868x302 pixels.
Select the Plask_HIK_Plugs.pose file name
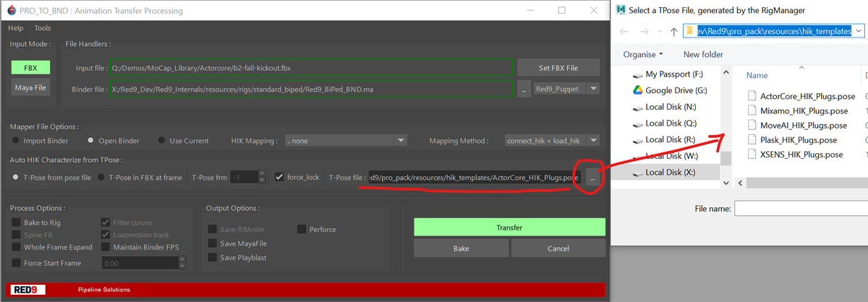pyautogui.click(x=799, y=139)
